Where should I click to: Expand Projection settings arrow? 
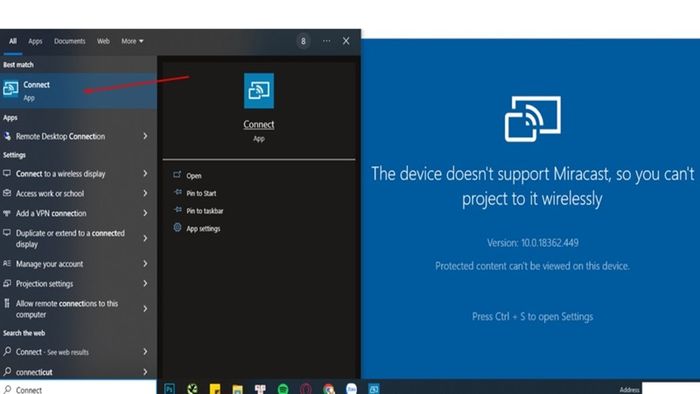pos(146,283)
